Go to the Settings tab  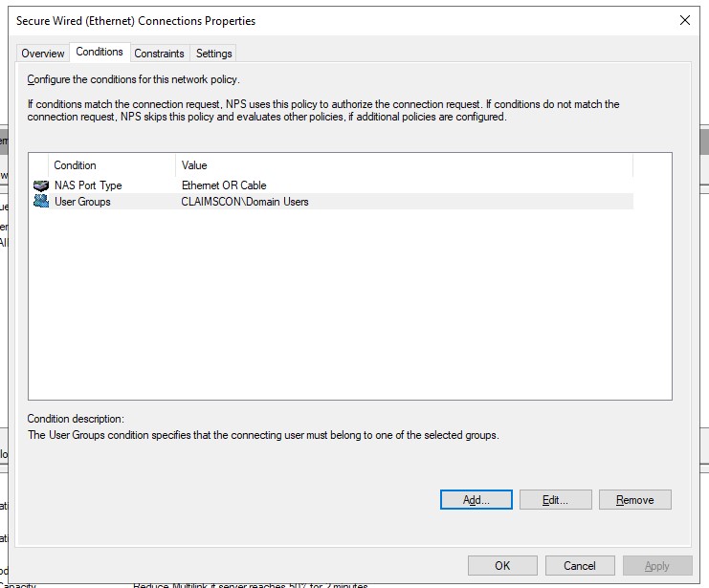(214, 54)
